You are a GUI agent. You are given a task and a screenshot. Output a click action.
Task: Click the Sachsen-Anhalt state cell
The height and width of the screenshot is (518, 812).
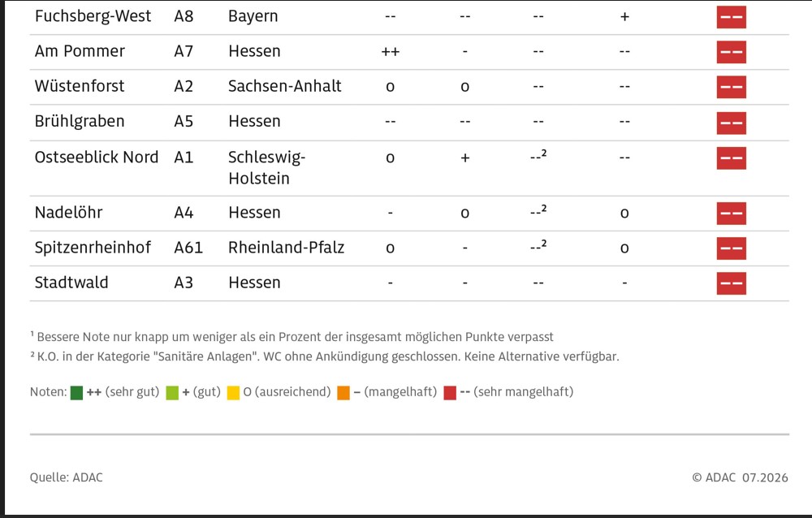pos(285,86)
